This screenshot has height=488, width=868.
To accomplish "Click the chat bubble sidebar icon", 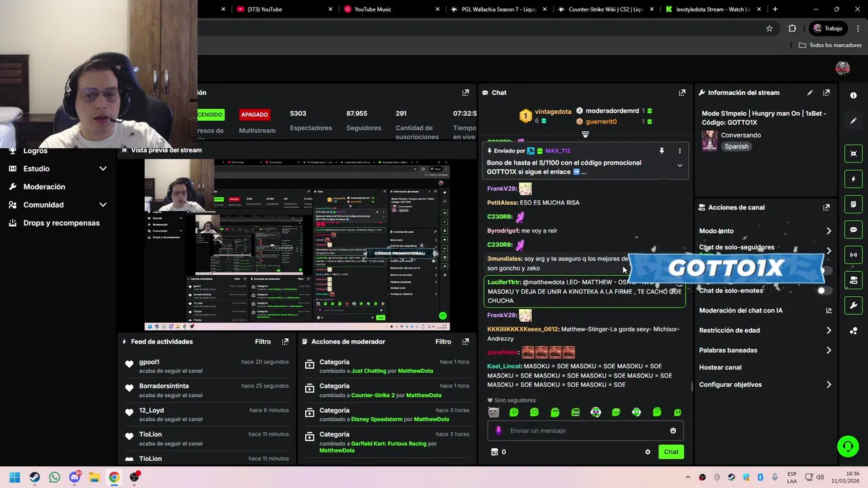I will click(853, 230).
